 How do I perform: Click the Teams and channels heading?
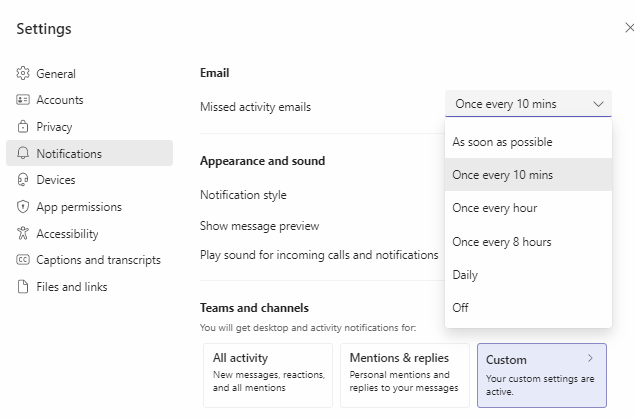point(254,308)
